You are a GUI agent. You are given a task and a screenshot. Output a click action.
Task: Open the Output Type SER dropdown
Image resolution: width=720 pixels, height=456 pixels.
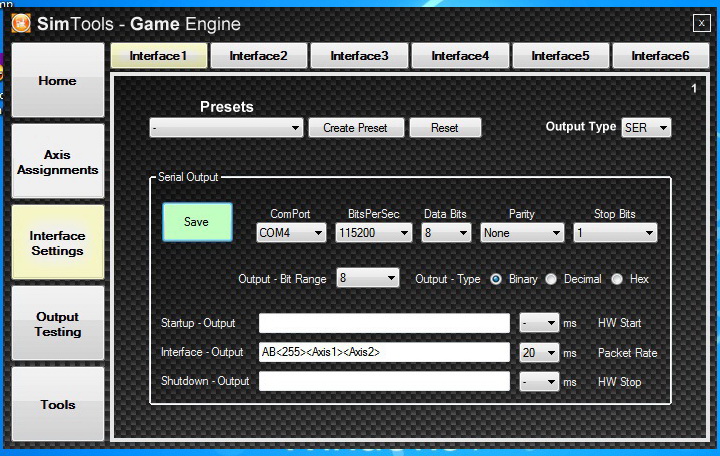coord(646,128)
